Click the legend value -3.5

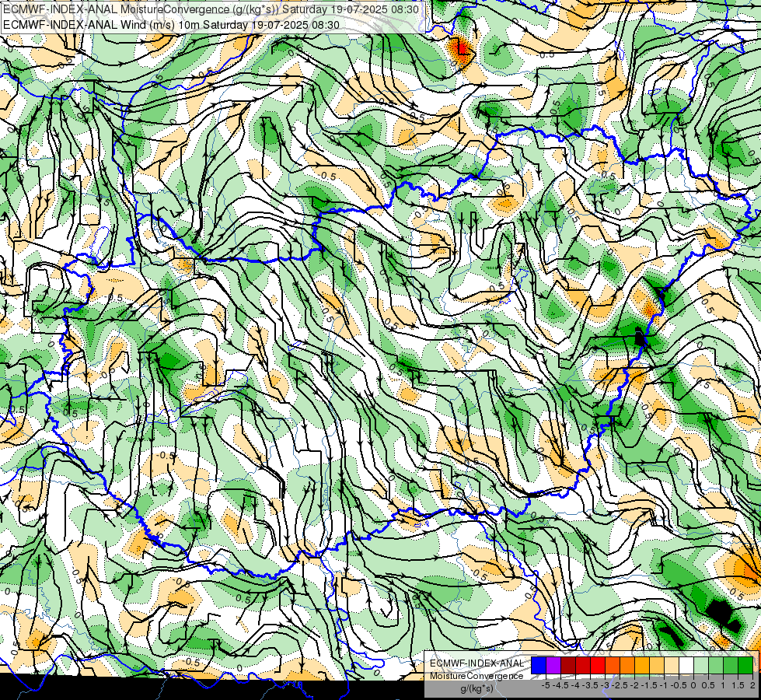(590, 685)
